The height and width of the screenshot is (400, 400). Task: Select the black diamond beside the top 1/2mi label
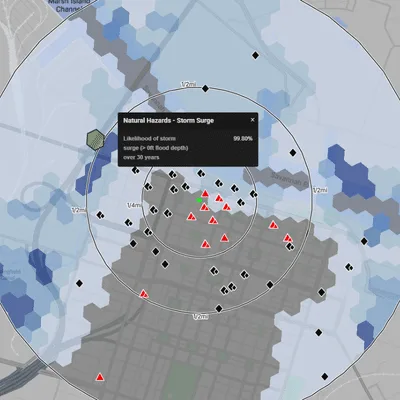click(x=205, y=89)
